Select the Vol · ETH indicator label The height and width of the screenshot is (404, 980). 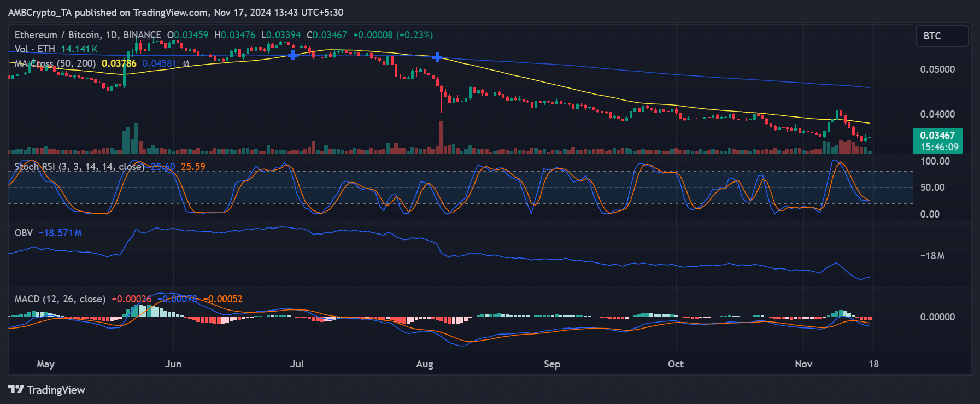coord(35,49)
